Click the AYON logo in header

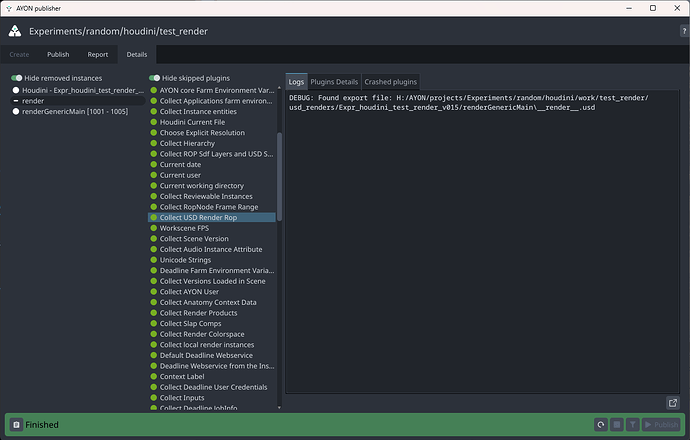(15, 31)
